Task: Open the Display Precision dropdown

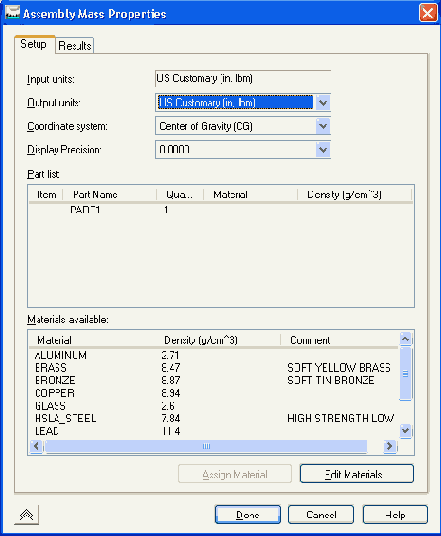Action: click(323, 150)
